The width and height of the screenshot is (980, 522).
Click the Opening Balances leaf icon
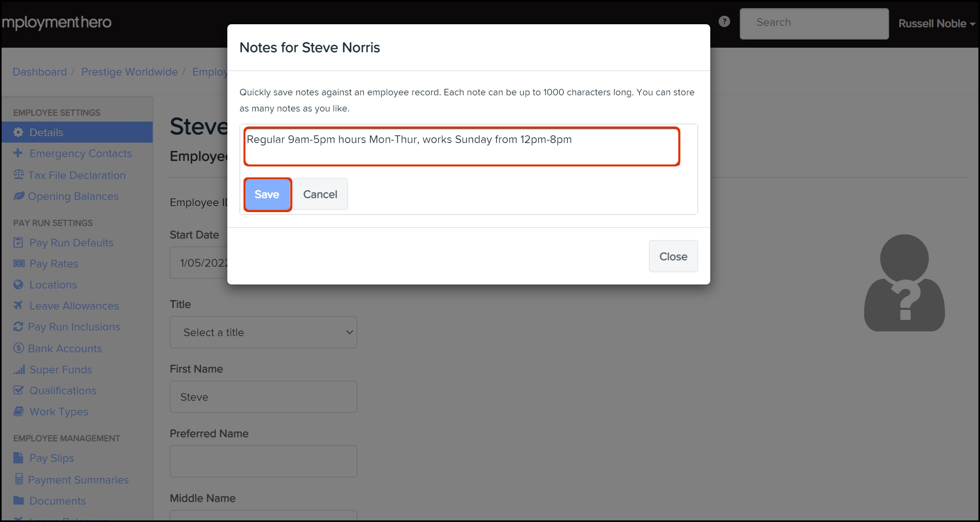coord(19,196)
